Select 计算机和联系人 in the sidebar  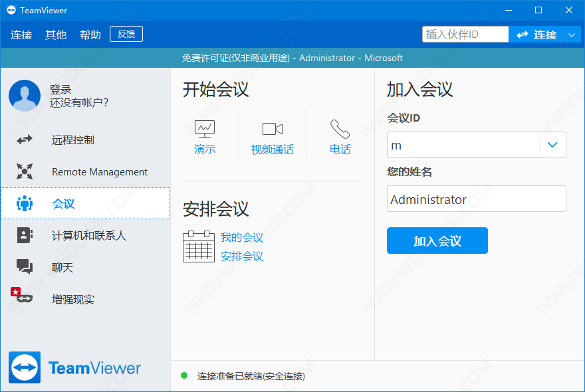pyautogui.click(x=86, y=235)
